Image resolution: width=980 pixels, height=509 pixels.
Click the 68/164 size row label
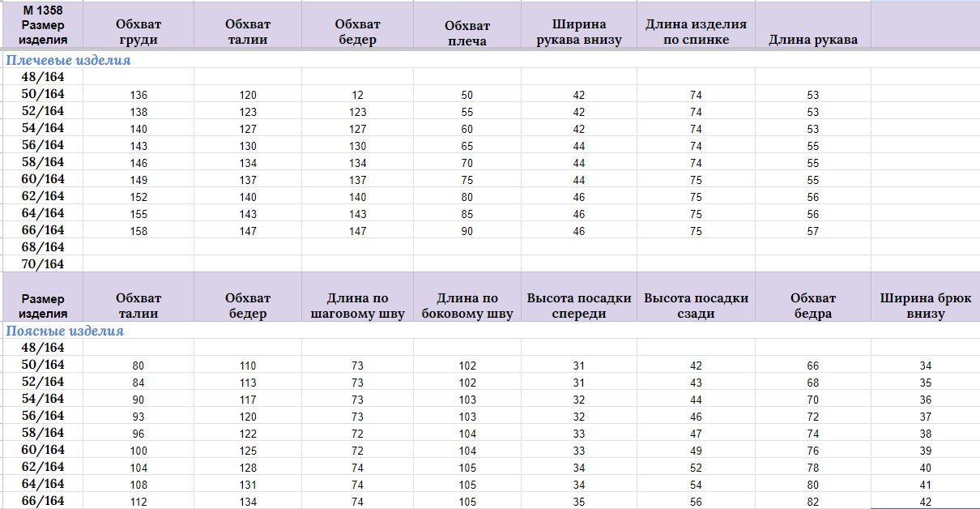click(x=42, y=246)
